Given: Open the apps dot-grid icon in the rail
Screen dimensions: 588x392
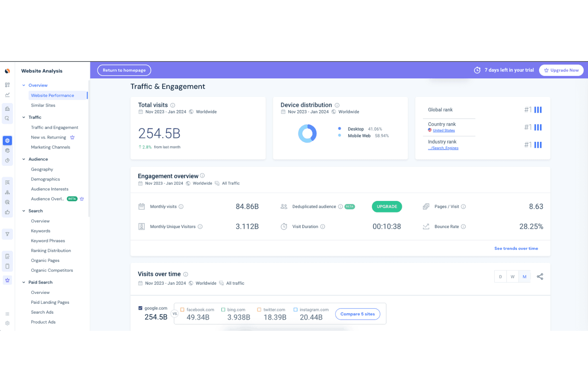Looking at the screenshot, I should [x=7, y=314].
